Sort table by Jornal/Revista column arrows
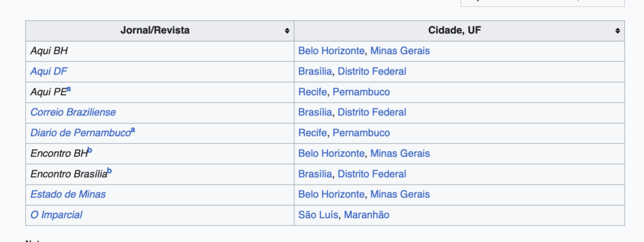 point(287,31)
